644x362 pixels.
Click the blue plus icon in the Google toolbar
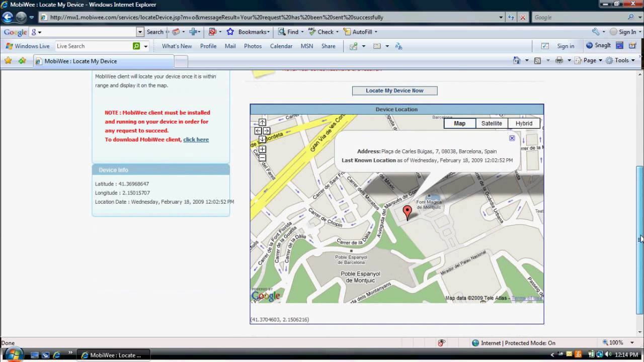[193, 32]
